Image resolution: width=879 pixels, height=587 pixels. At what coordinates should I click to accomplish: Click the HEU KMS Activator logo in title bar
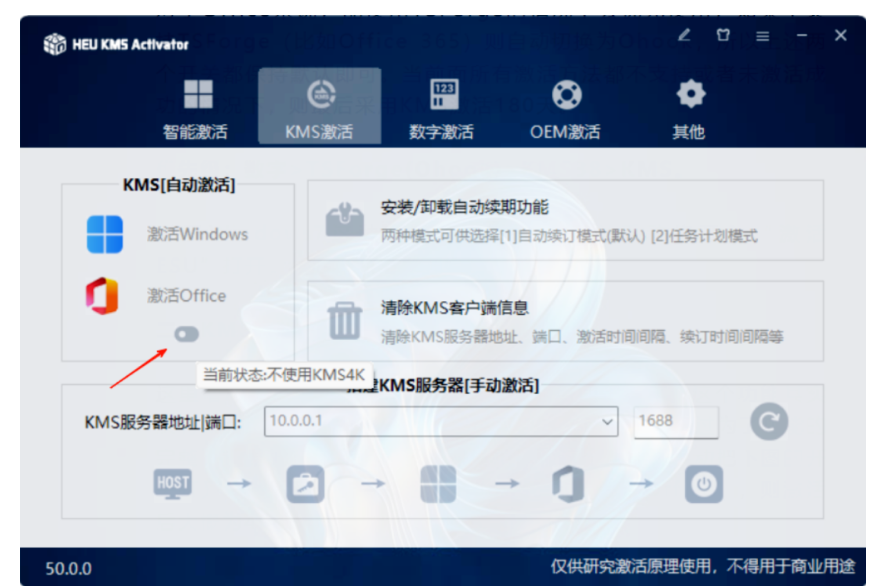coord(53,43)
